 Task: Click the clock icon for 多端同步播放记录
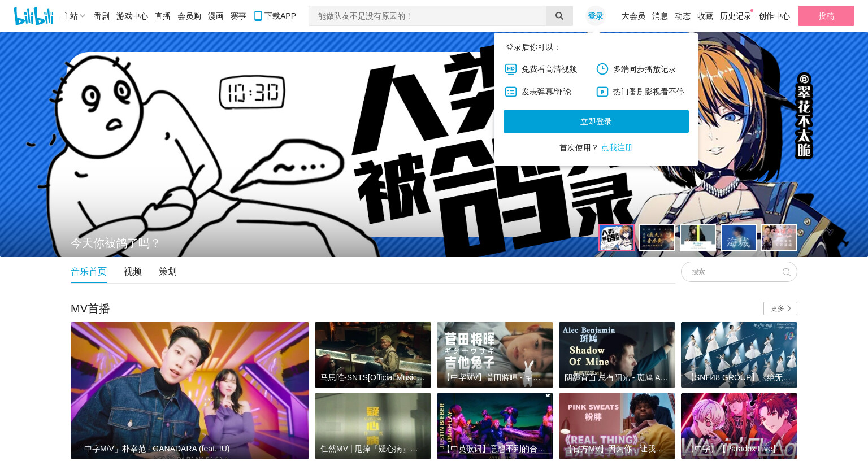click(x=602, y=69)
